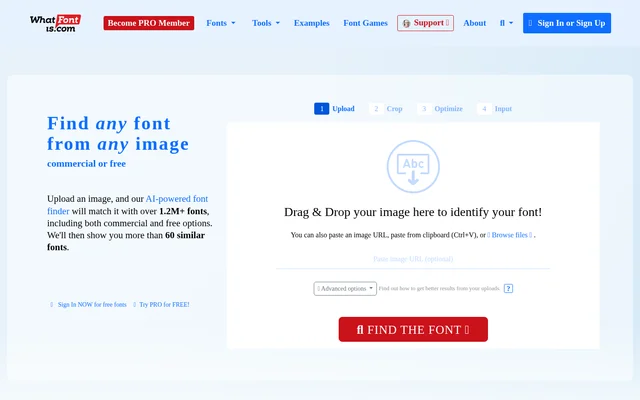Click the Support avatar icon

(406, 23)
